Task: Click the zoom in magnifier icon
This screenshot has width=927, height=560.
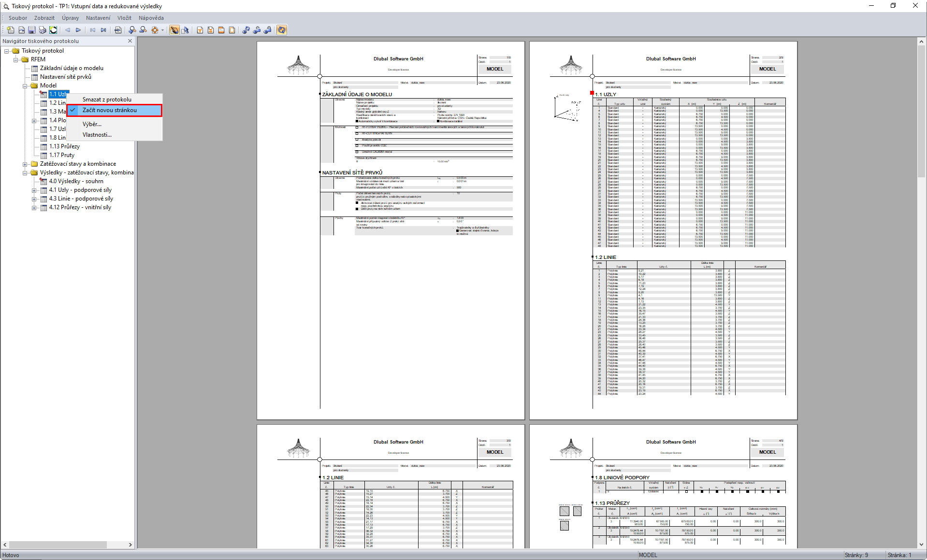Action: (x=132, y=30)
